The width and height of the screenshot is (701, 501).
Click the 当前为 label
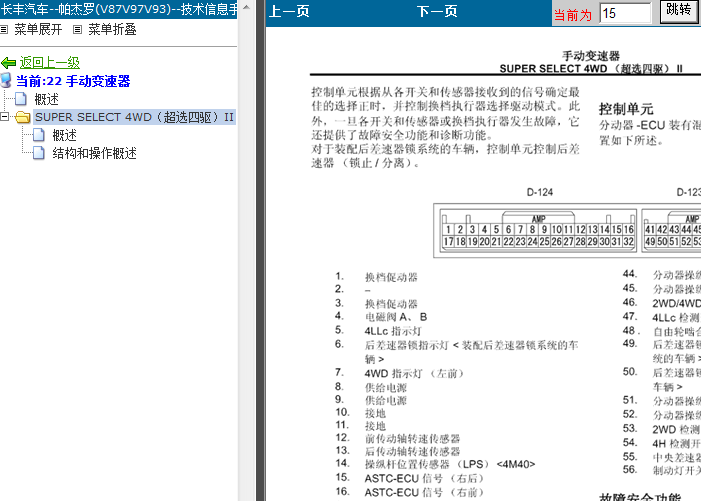pyautogui.click(x=573, y=15)
